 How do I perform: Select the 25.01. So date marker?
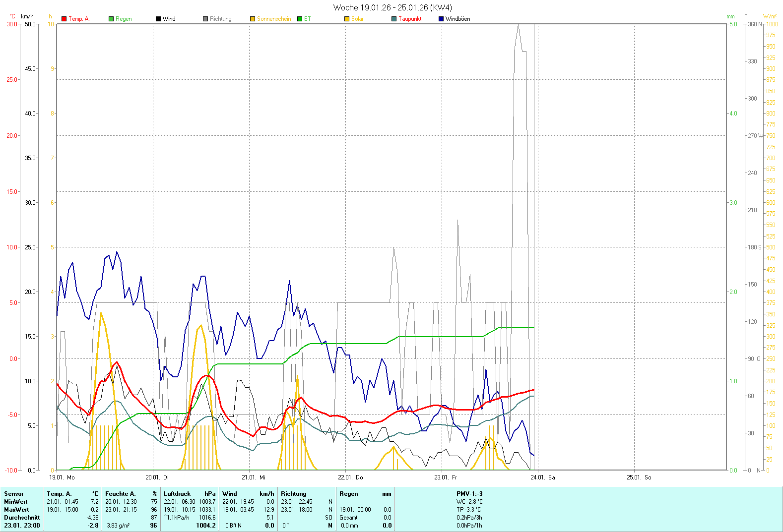click(639, 477)
